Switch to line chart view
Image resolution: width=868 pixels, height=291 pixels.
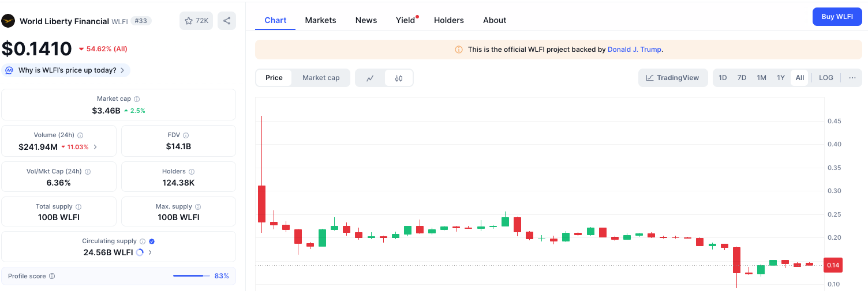click(370, 78)
